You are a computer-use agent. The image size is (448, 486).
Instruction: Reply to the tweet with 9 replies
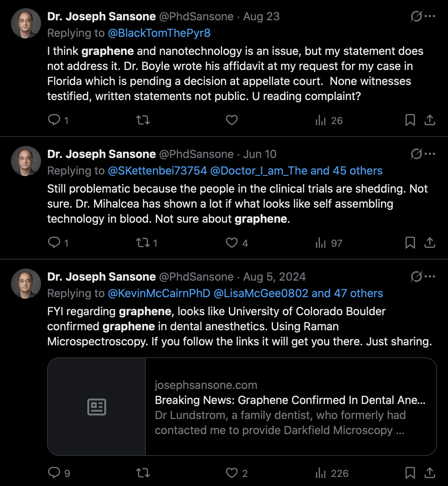point(59,473)
